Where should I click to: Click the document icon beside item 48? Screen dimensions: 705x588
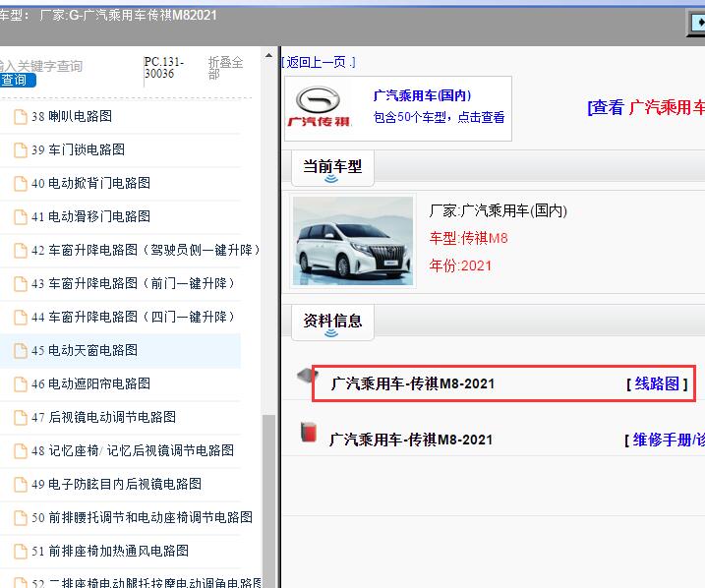pyautogui.click(x=21, y=451)
